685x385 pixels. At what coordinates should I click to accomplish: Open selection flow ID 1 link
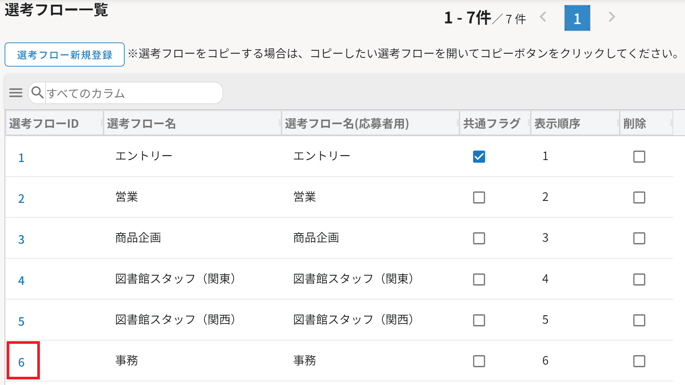click(21, 158)
